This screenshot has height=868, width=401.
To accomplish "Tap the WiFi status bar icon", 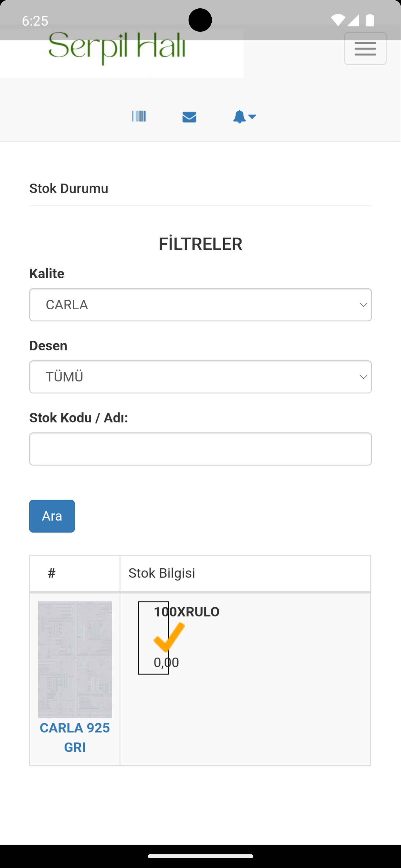I will pyautogui.click(x=337, y=20).
